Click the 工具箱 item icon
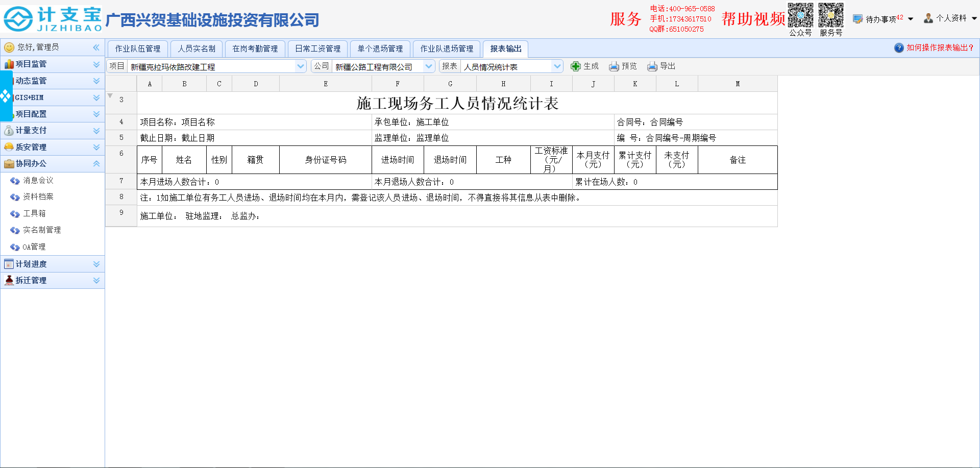Viewport: 980px width, 468px height. (15, 214)
